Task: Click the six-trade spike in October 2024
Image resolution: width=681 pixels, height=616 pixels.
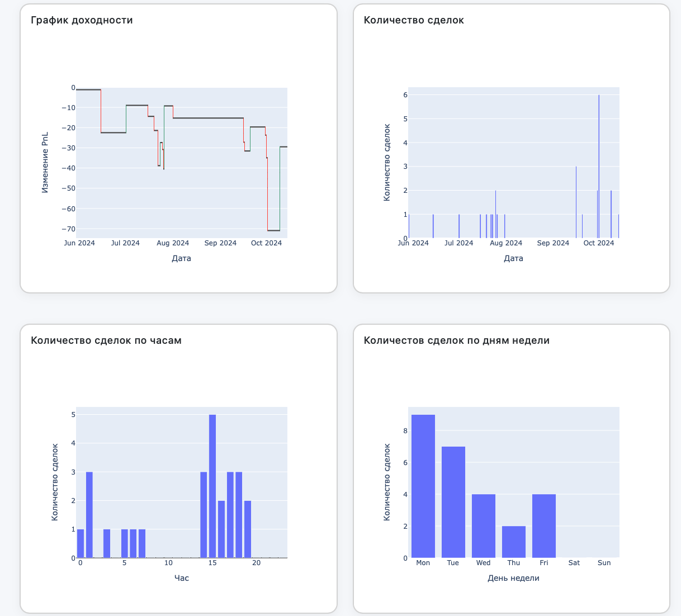Action: (x=599, y=167)
